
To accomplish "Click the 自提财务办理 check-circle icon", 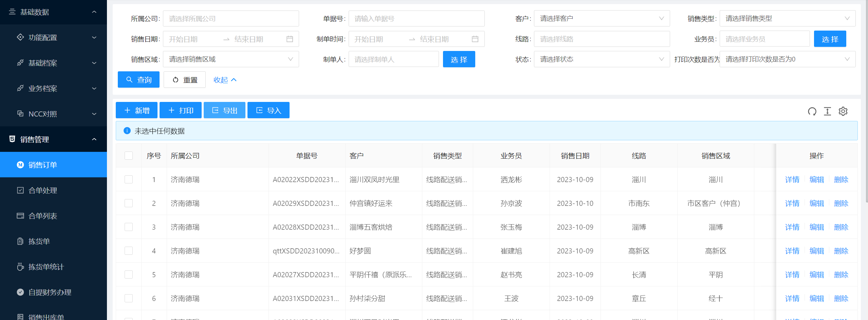I will (x=20, y=292).
